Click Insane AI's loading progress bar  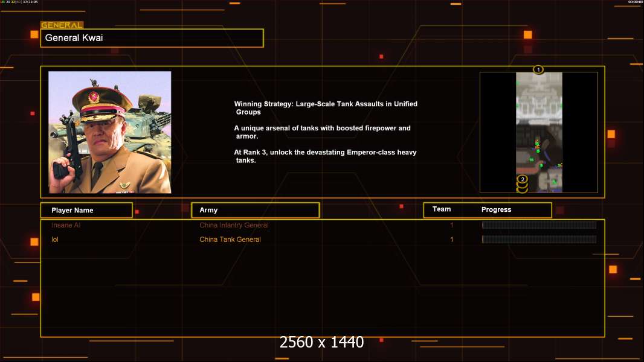[x=539, y=224]
